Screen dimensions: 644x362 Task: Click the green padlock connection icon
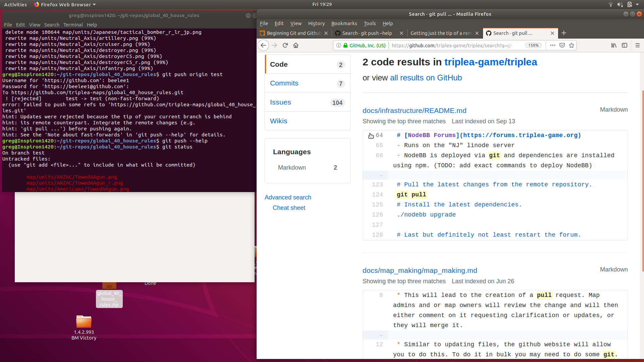(345, 45)
